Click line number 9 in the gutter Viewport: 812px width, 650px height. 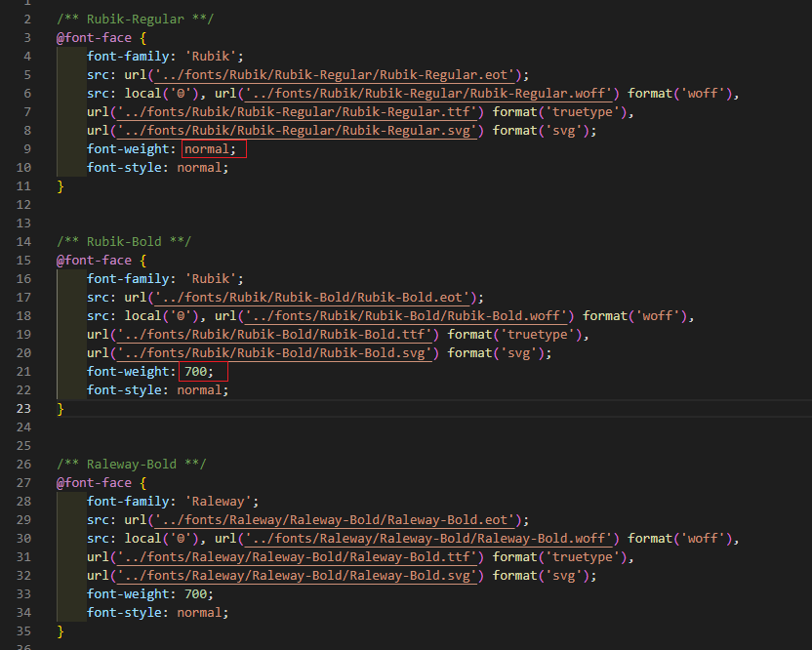tap(27, 149)
